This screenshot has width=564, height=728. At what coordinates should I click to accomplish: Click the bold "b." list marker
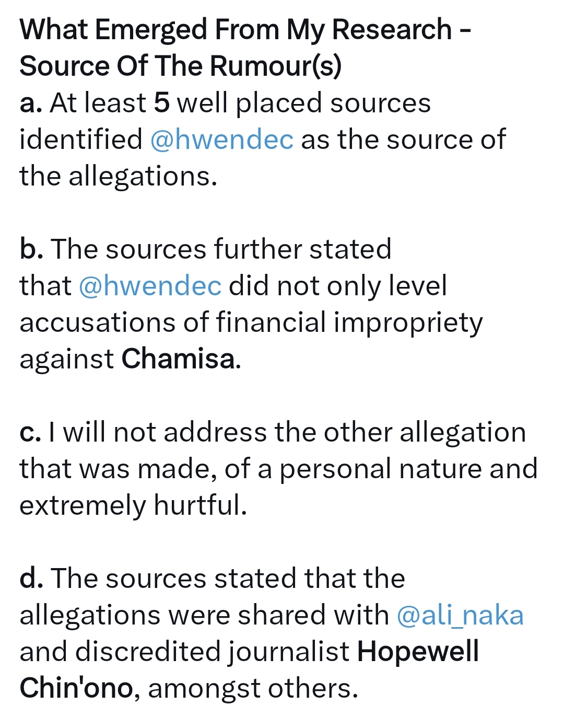click(x=31, y=249)
